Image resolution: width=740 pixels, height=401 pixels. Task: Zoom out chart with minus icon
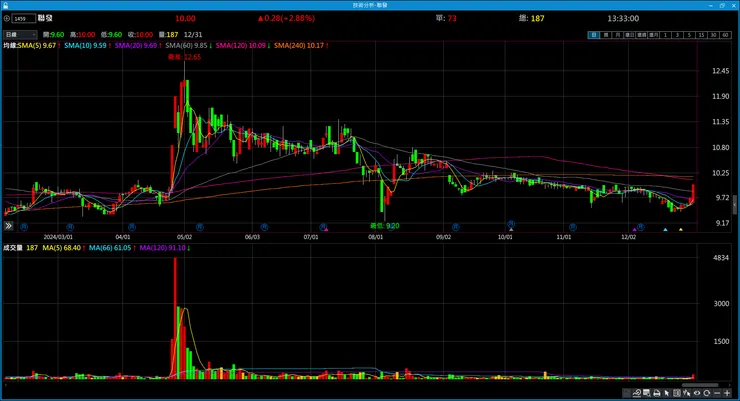click(717, 393)
